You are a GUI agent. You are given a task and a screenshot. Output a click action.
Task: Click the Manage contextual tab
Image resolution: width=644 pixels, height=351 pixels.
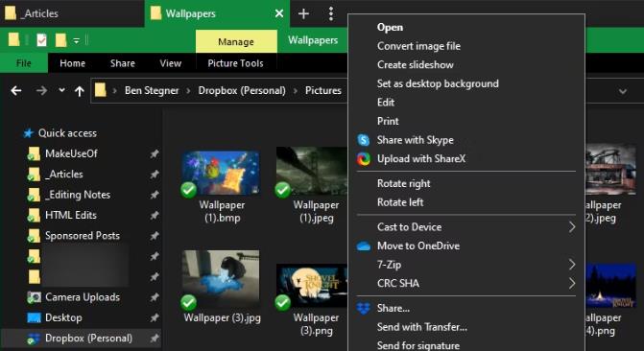click(236, 41)
